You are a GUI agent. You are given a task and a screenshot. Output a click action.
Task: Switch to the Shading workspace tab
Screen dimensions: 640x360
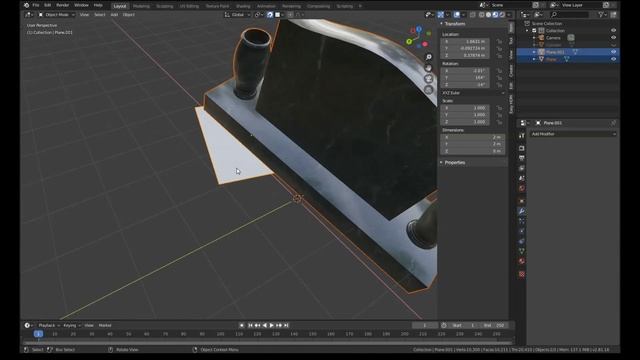point(243,6)
